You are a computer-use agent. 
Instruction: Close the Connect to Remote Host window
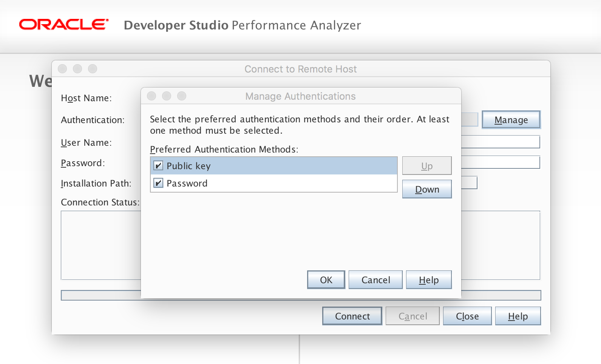[x=467, y=316]
